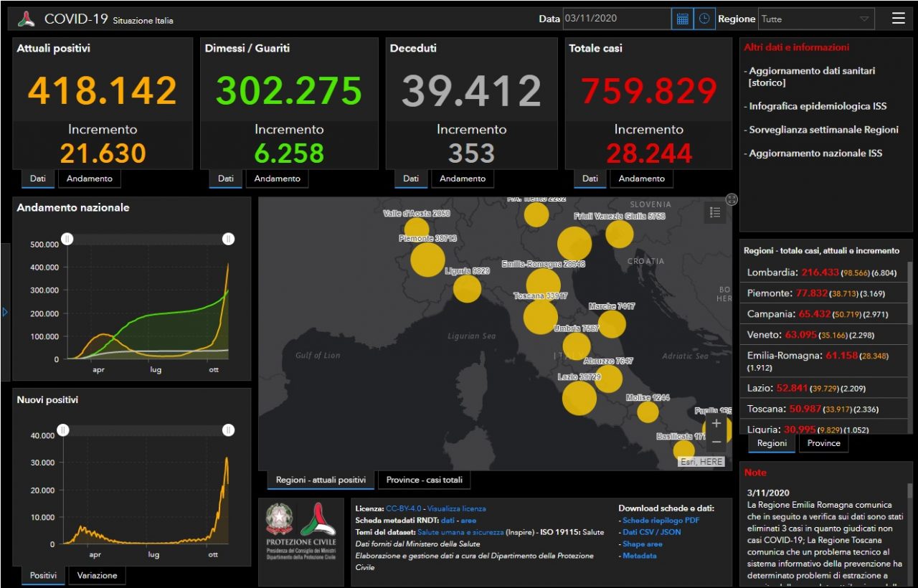This screenshot has height=588, width=918.
Task: Open Infografica epidemiologica ISS link
Action: 818,106
